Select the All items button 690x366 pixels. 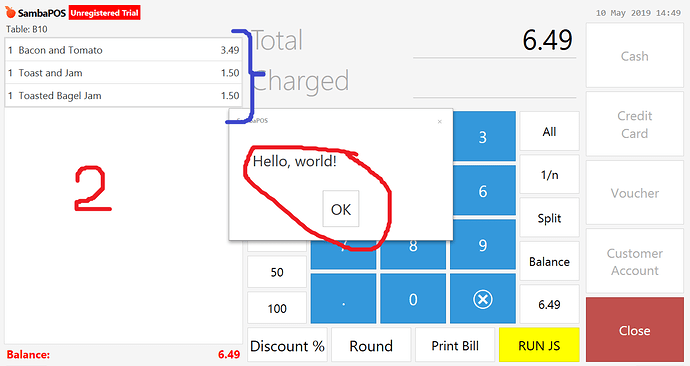(x=549, y=131)
